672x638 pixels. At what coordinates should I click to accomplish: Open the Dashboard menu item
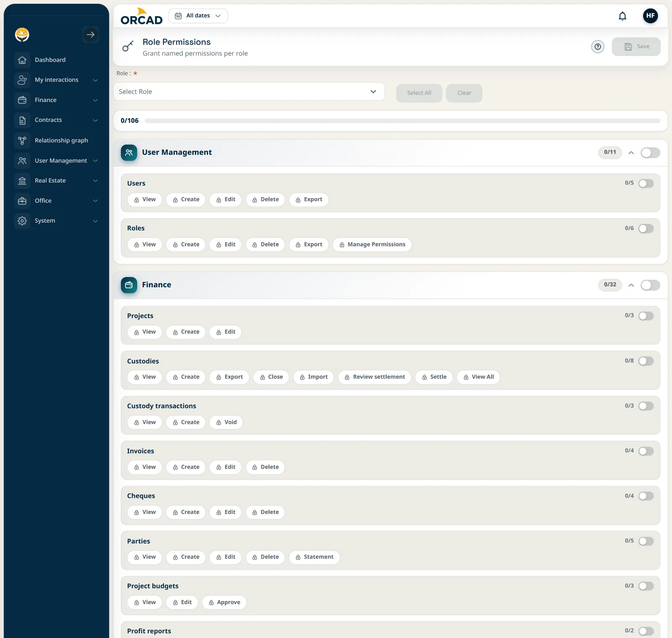click(x=57, y=60)
